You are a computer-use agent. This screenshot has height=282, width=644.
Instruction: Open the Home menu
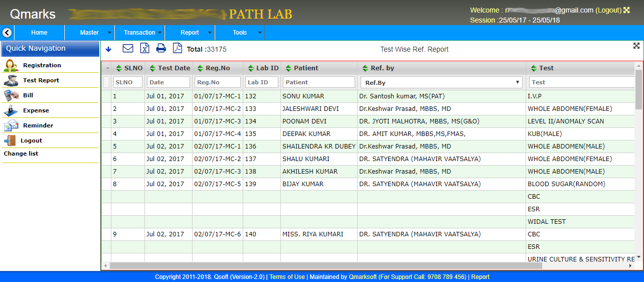pyautogui.click(x=39, y=33)
